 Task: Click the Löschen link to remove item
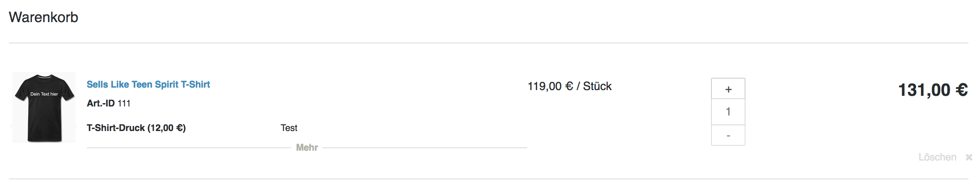(x=937, y=157)
